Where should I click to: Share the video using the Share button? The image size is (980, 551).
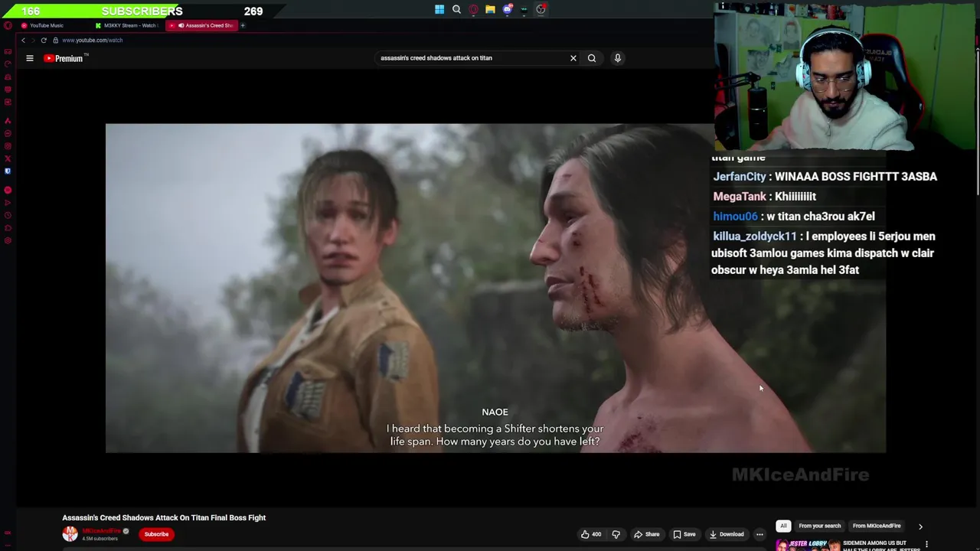coord(646,534)
